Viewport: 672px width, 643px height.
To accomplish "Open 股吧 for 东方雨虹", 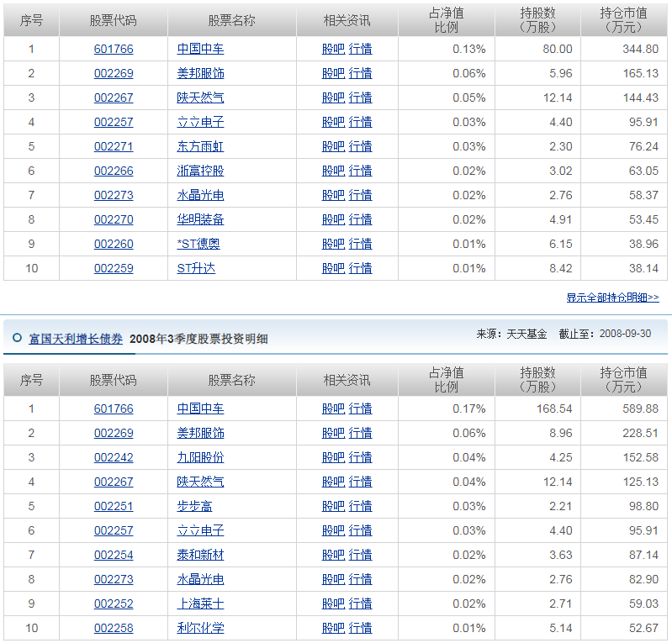I will coord(333,146).
